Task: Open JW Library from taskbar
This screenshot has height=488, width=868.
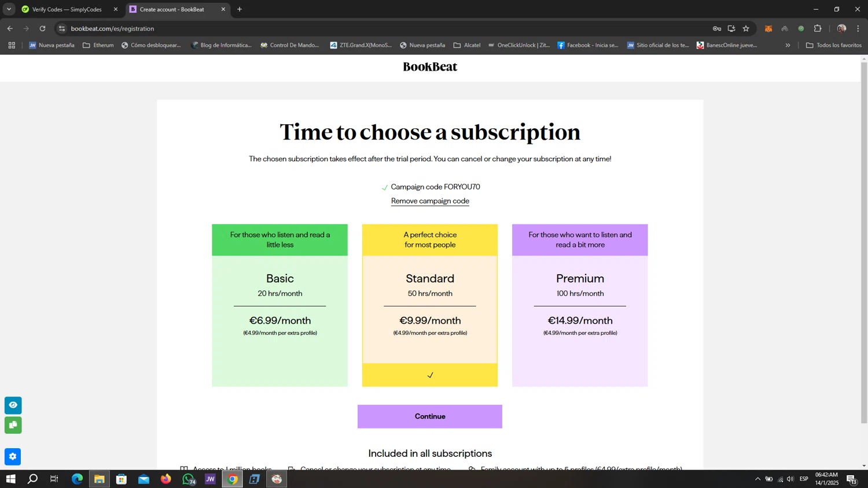Action: (210, 479)
